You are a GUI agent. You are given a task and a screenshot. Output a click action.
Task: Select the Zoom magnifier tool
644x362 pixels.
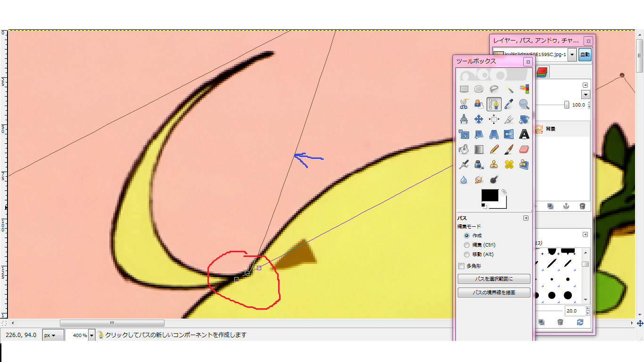pos(524,104)
